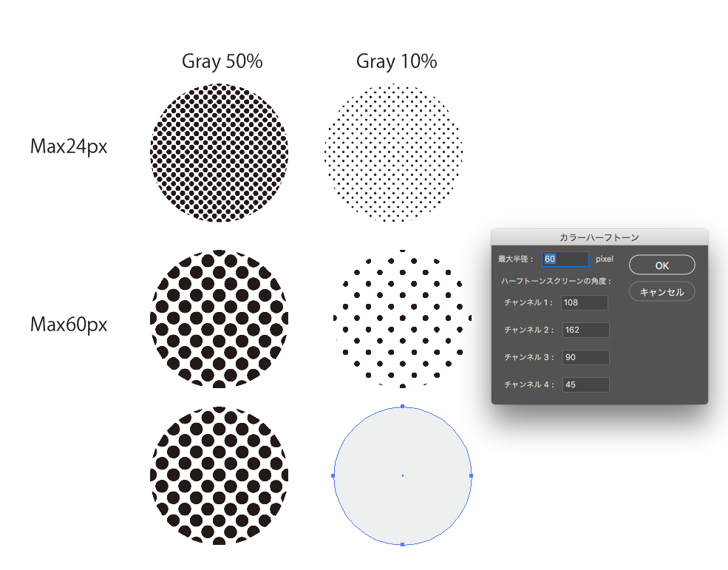Screen dimensions: 728x570
Task: Select the bottom-left large-dot halftone circle
Action: pos(219,475)
